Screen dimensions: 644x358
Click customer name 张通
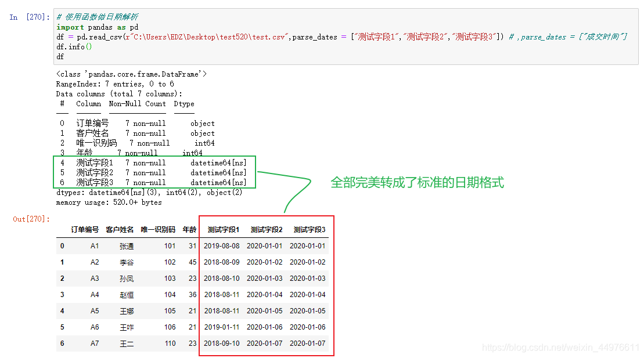[127, 246]
